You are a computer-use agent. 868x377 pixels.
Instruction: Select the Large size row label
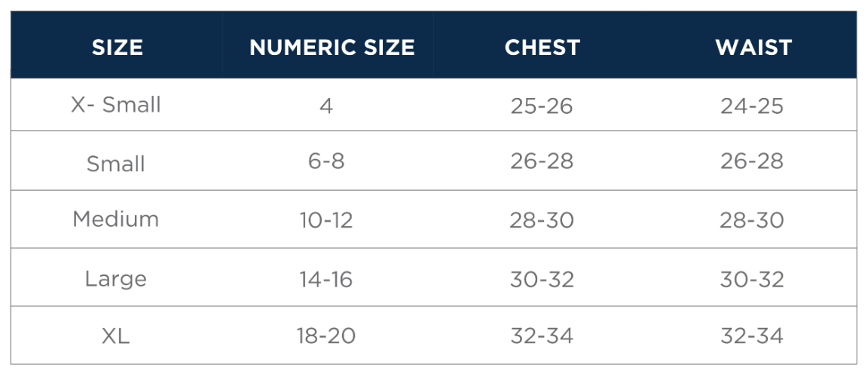click(x=116, y=278)
